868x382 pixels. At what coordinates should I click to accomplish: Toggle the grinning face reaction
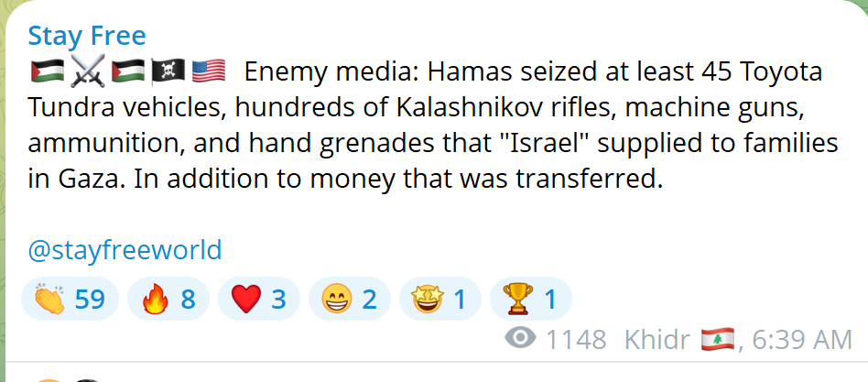click(x=350, y=299)
